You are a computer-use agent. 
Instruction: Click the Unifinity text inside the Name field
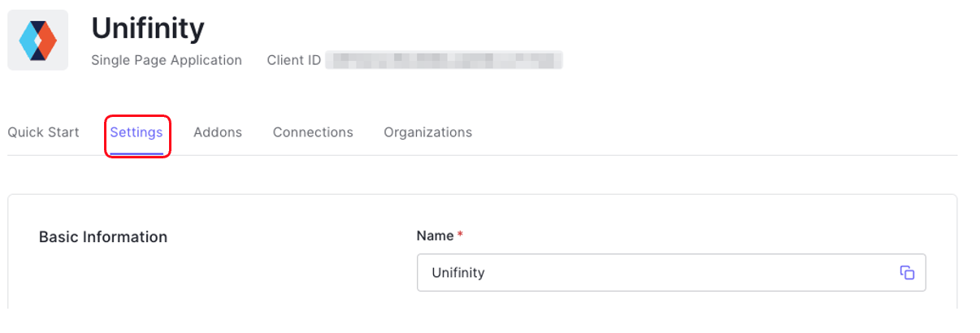tap(458, 273)
